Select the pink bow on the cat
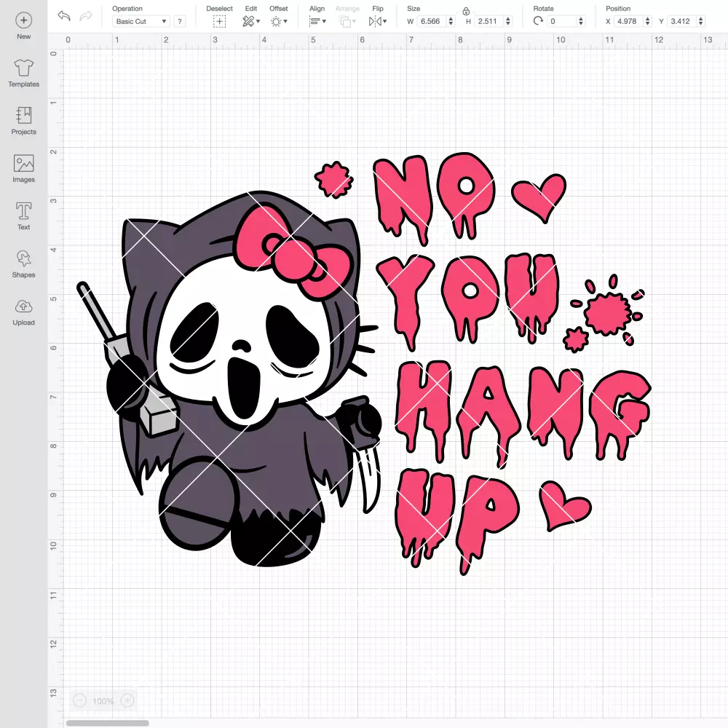This screenshot has height=728, width=728. pyautogui.click(x=293, y=250)
